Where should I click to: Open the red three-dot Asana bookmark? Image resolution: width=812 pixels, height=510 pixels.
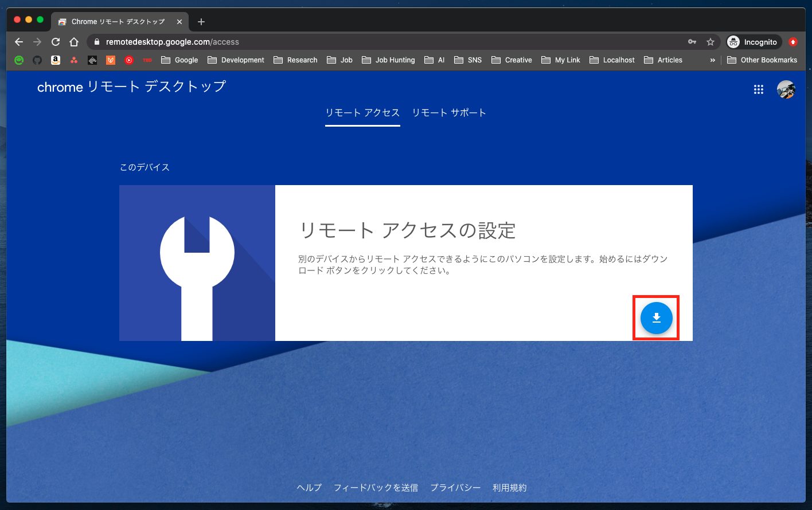(74, 60)
